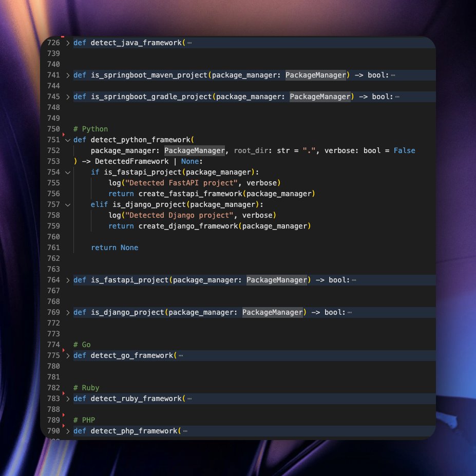Click detect_go_framework function name
The image size is (476, 476).
tap(132, 355)
